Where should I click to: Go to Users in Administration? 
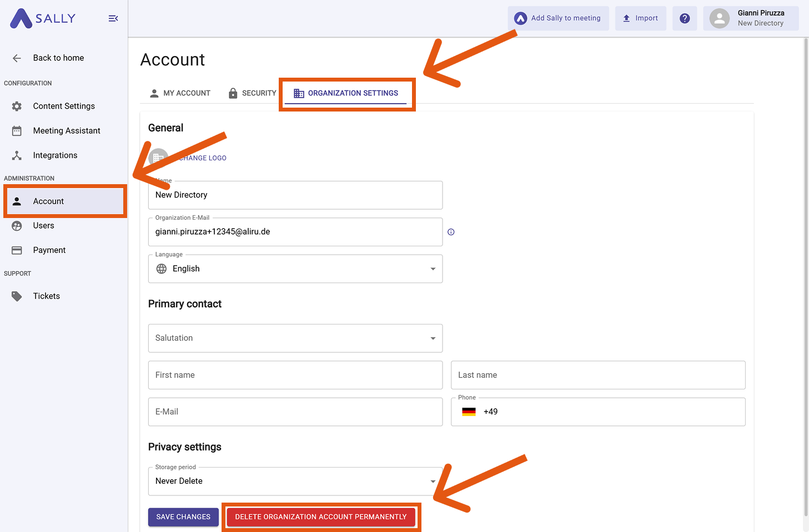pyautogui.click(x=64, y=226)
